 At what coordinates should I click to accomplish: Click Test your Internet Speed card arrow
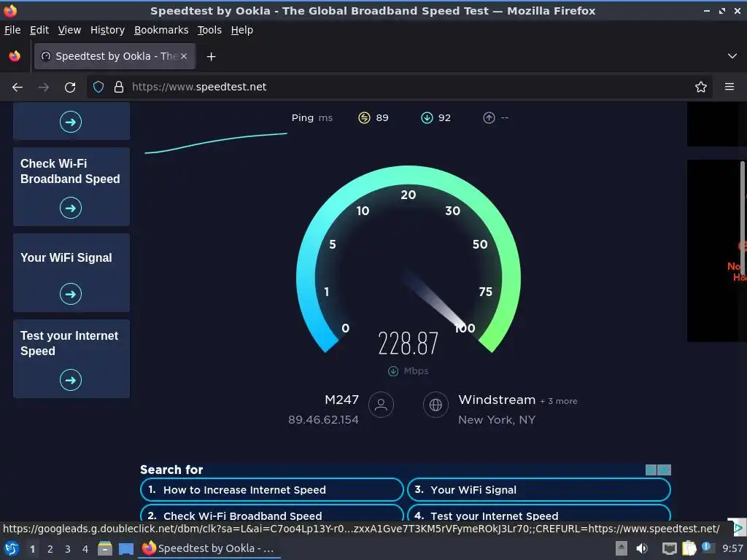(x=71, y=380)
